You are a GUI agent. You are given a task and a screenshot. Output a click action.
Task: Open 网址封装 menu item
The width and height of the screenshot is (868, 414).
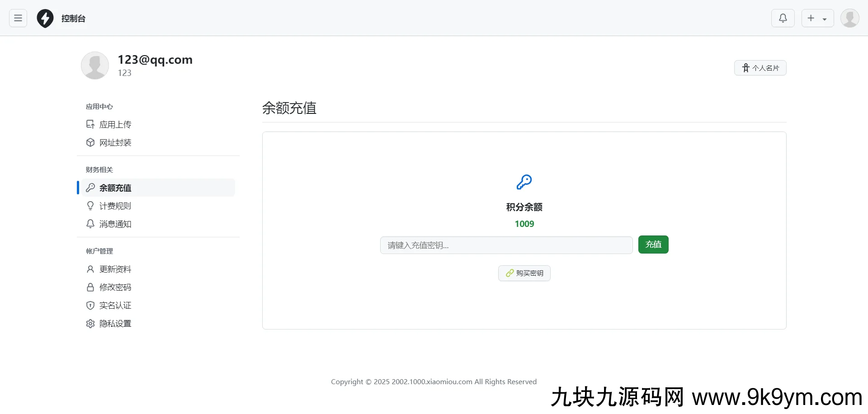(115, 142)
